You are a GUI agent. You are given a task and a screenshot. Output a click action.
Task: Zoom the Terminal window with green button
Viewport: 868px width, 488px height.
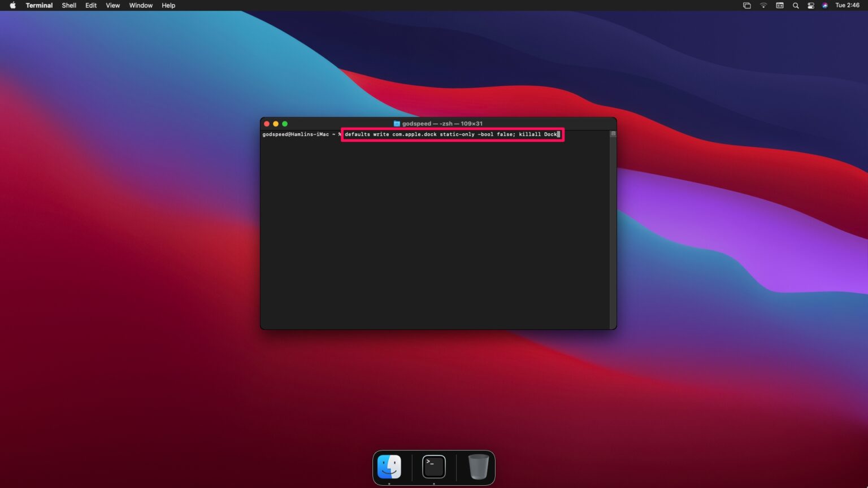point(285,124)
